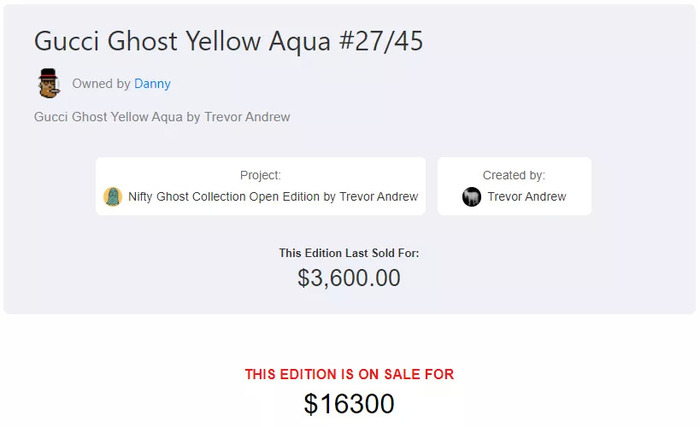
Task: Click 'This Edition Last Sold For:' label
Action: [x=349, y=253]
